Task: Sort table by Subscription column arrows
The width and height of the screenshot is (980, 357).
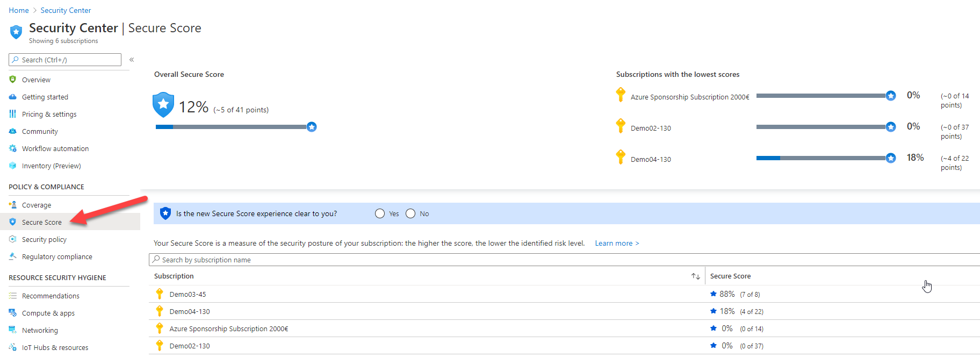Action: pos(696,276)
